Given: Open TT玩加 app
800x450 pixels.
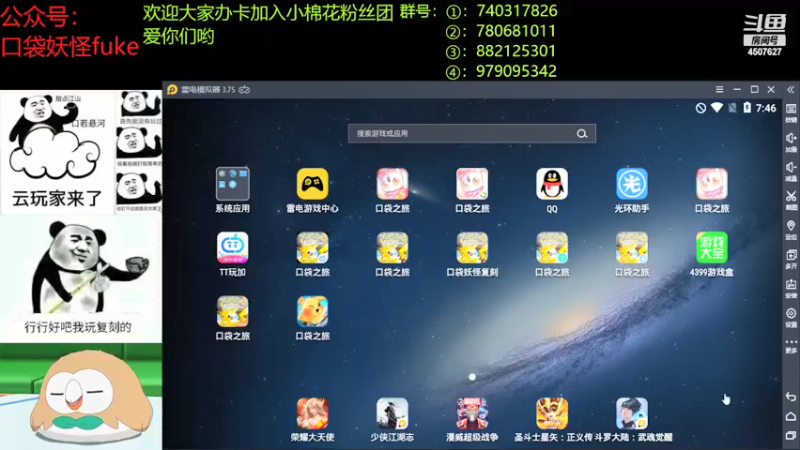Looking at the screenshot, I should click(x=233, y=247).
